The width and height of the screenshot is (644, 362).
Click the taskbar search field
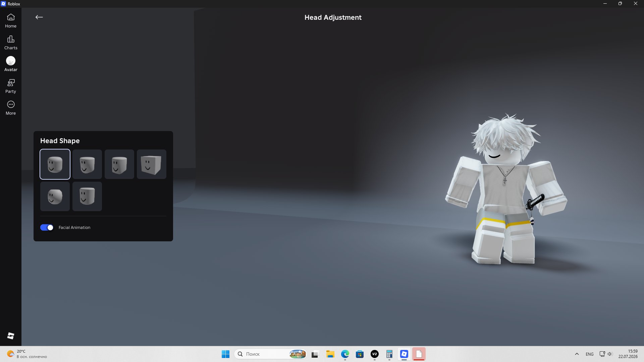coord(270,354)
